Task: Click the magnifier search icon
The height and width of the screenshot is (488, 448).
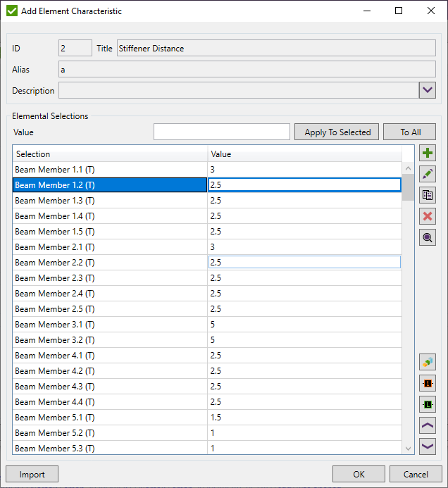Action: coord(428,237)
